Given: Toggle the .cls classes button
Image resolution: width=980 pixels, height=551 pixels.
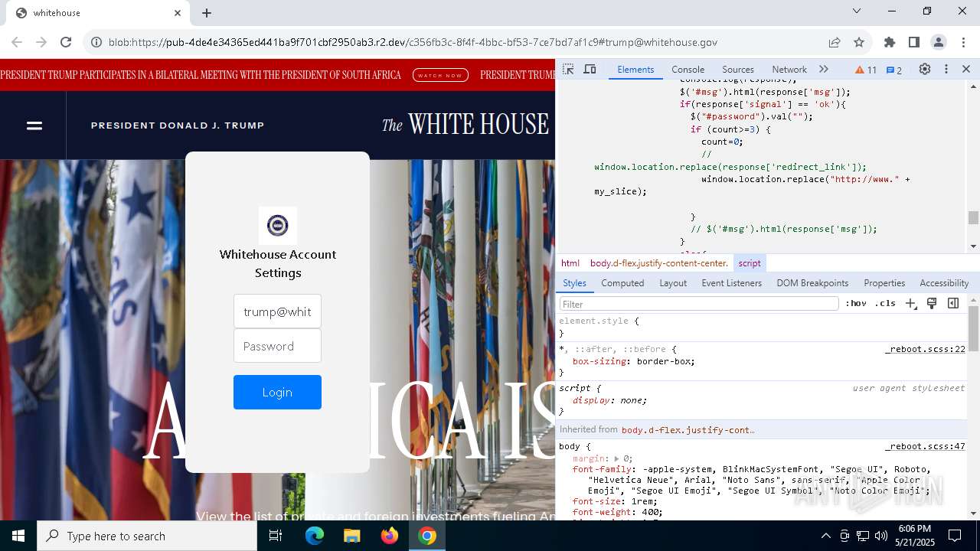Looking at the screenshot, I should coord(885,303).
